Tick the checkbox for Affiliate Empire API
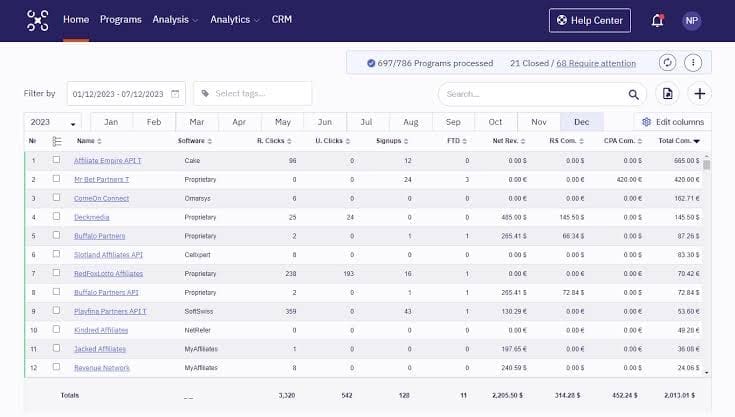 [56, 160]
